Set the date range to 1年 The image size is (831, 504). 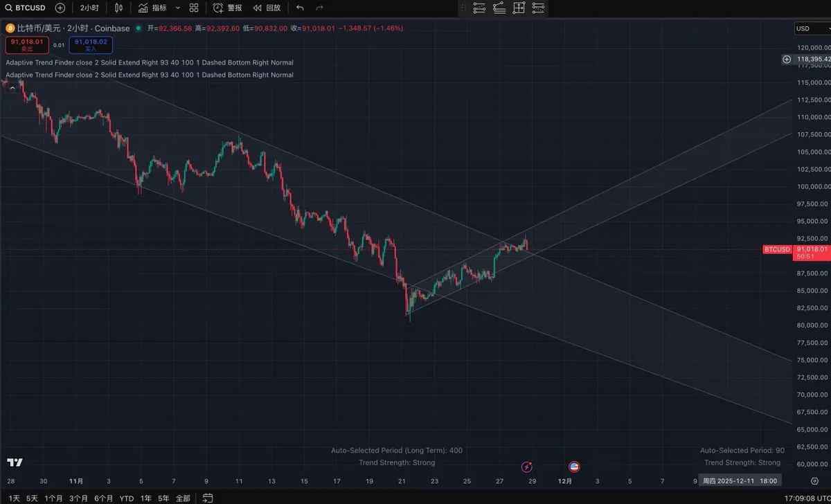pos(146,498)
